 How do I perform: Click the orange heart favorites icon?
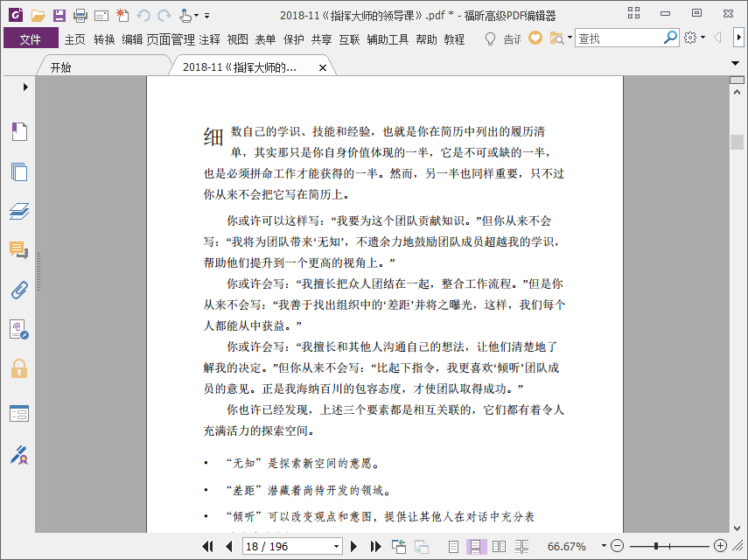(535, 38)
